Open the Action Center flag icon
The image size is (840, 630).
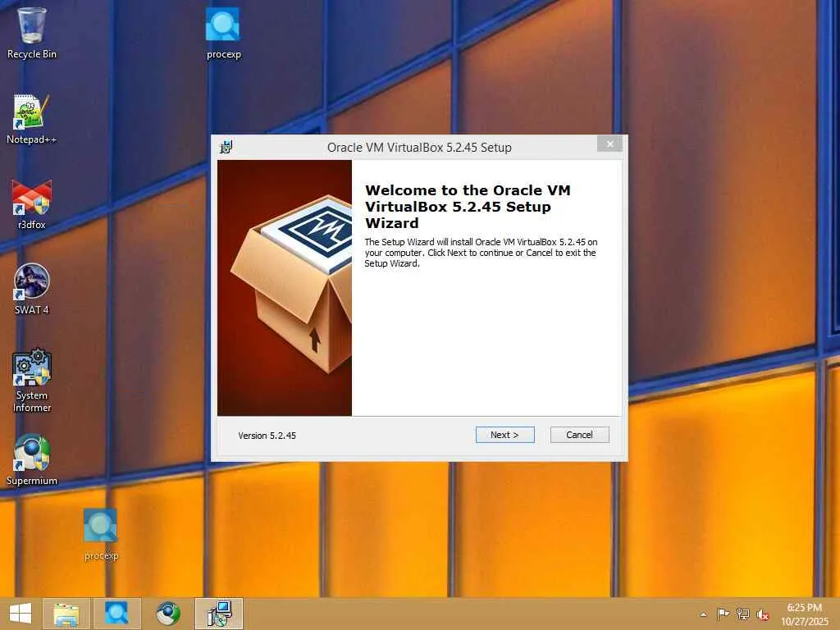[x=723, y=614]
